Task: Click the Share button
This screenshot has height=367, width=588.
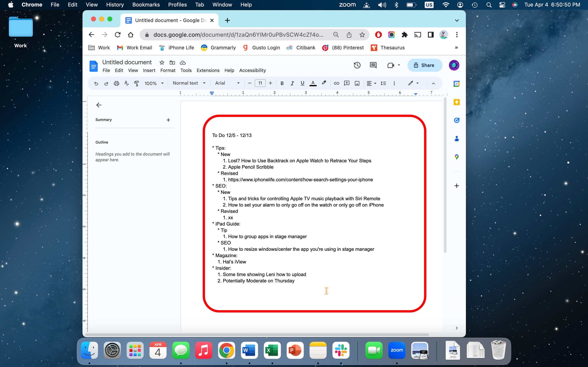Action: [424, 65]
